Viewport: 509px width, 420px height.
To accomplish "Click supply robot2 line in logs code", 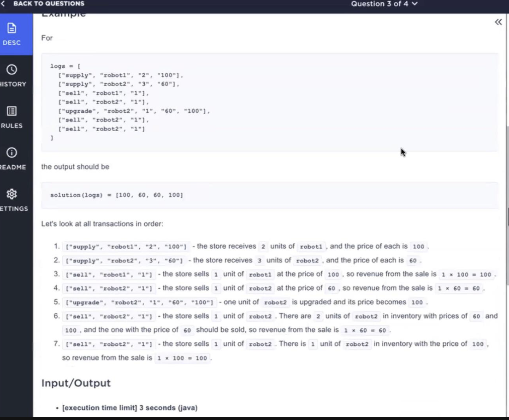I will pos(118,84).
